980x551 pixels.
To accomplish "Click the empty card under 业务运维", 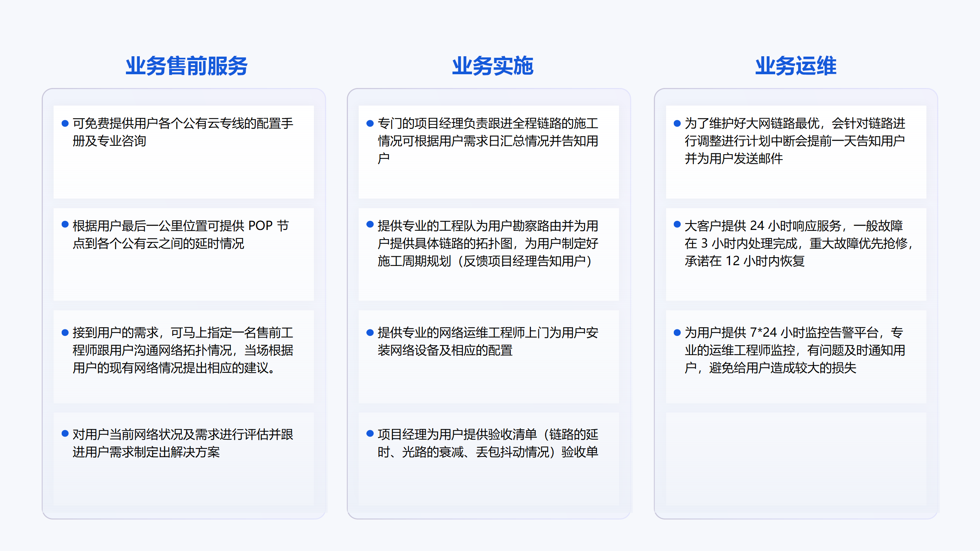I will click(795, 458).
